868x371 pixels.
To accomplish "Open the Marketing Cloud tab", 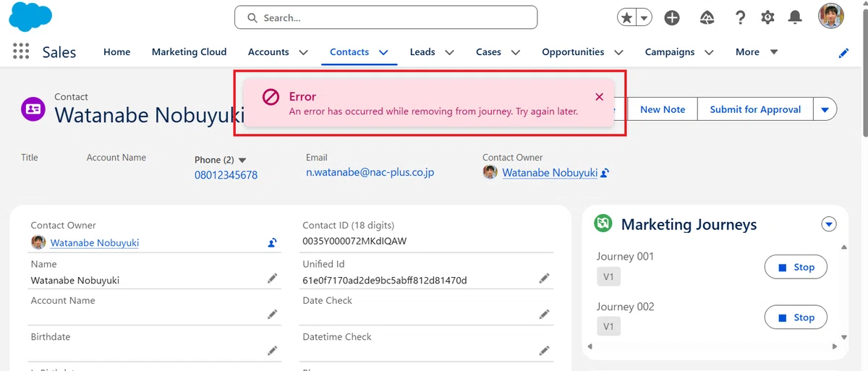I will pos(189,52).
